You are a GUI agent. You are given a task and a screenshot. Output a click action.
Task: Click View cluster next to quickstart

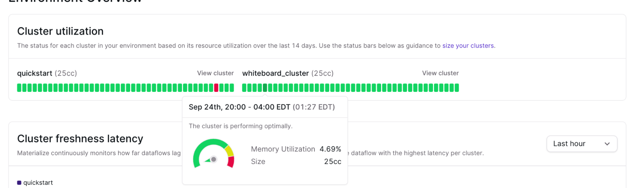click(215, 73)
